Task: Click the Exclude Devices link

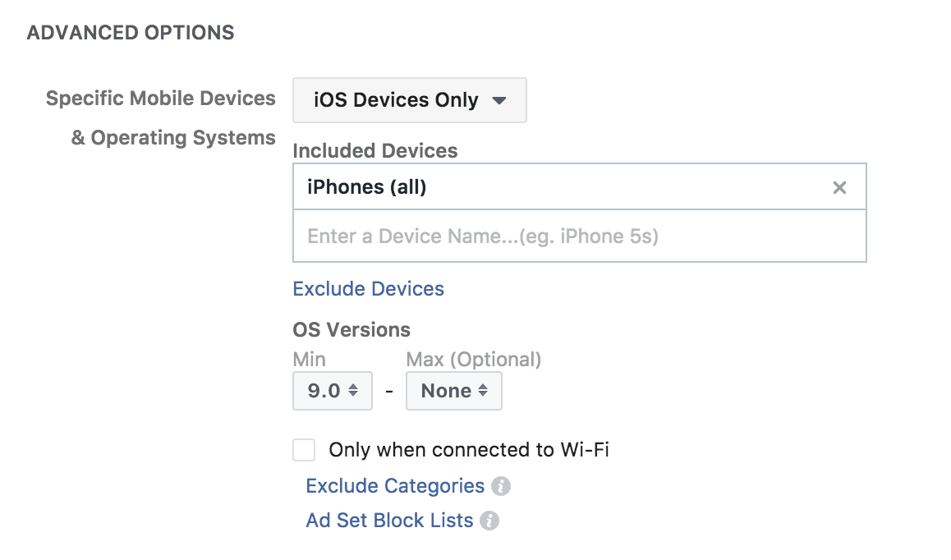Action: [368, 289]
